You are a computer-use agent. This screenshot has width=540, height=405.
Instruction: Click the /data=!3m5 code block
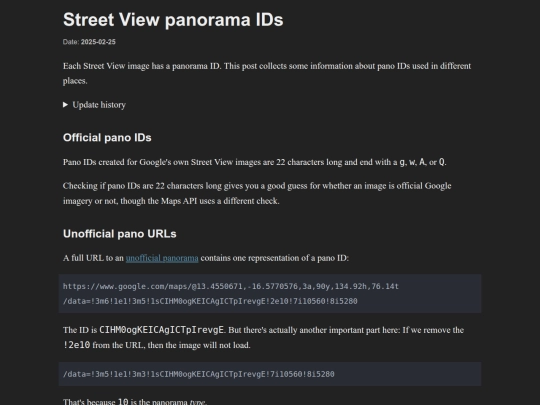click(x=270, y=374)
